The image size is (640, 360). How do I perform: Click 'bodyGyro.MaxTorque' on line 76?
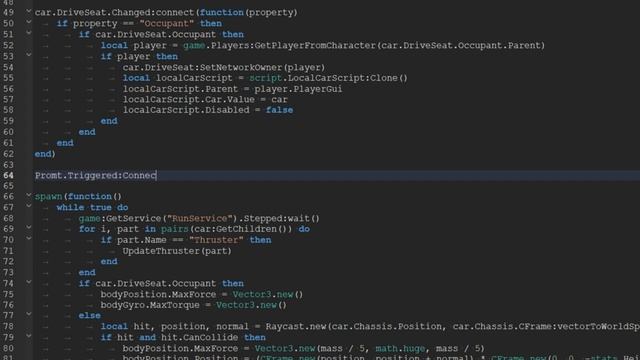pos(150,305)
